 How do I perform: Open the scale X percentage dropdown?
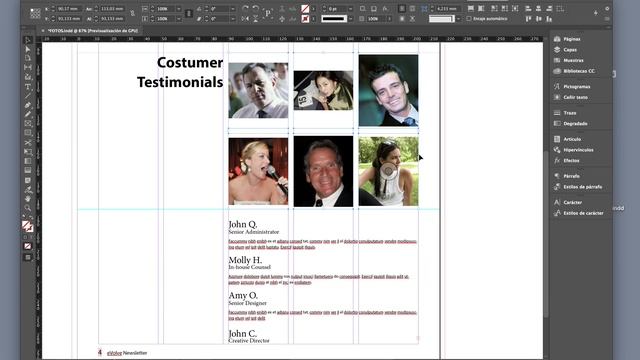pos(178,9)
